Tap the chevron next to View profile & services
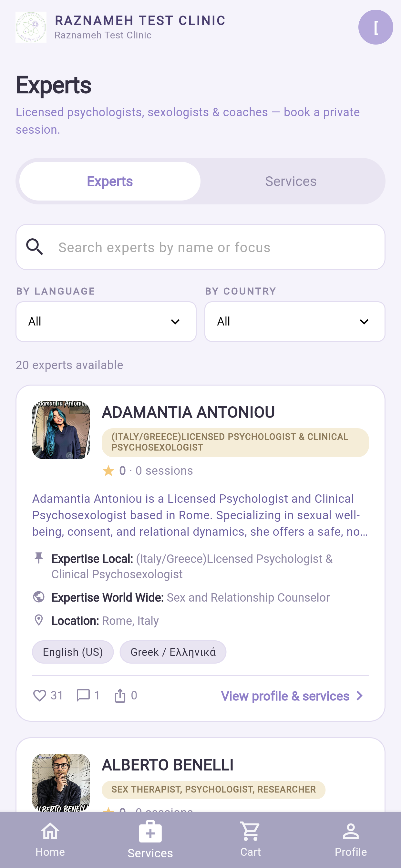 [x=360, y=696]
